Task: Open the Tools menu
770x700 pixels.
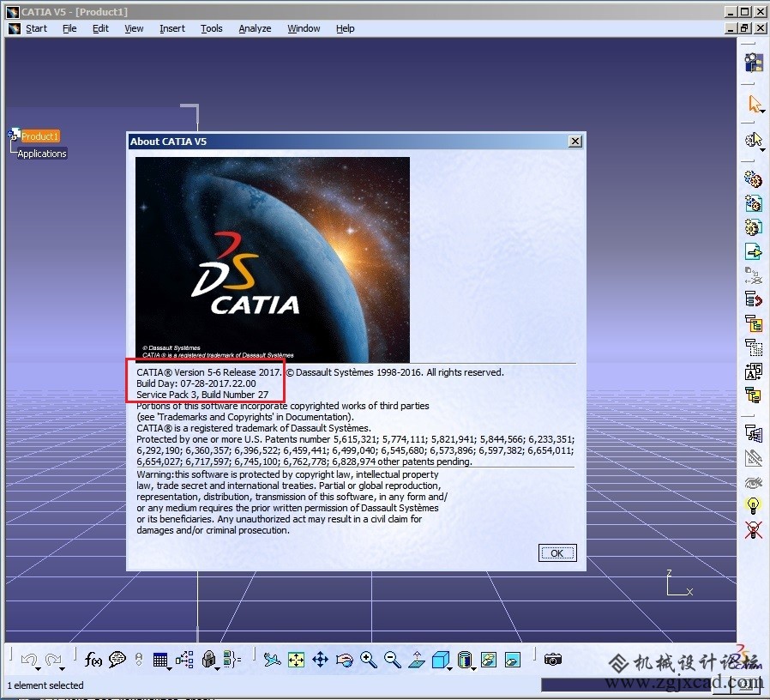Action: (211, 28)
